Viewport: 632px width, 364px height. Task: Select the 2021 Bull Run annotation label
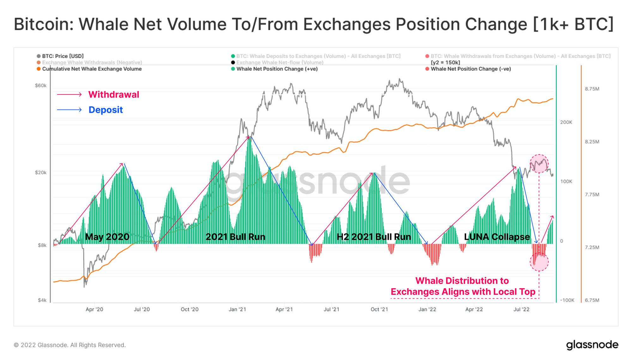click(235, 237)
